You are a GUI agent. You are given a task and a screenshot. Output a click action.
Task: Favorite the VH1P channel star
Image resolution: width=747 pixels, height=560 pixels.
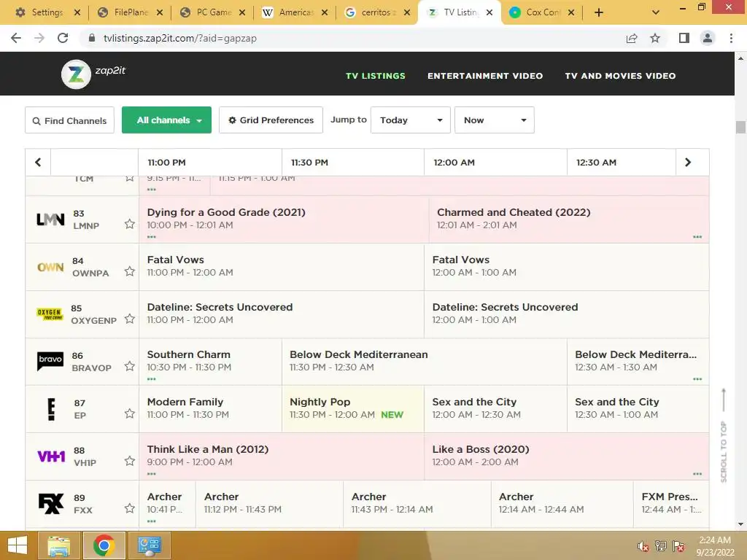pos(130,461)
